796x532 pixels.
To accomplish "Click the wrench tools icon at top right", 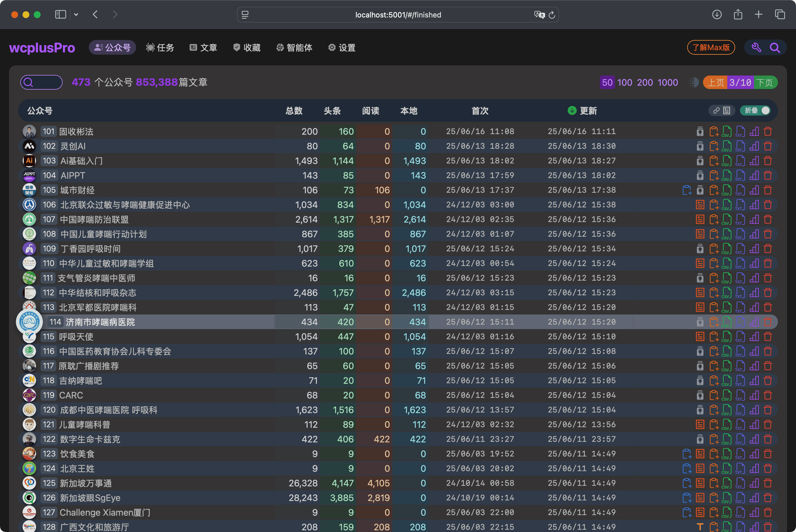I will pyautogui.click(x=756, y=48).
